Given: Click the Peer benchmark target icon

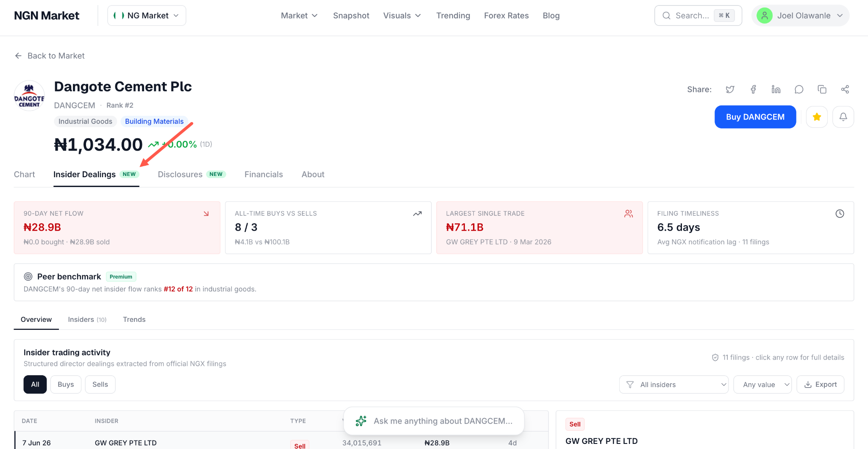Looking at the screenshot, I should pyautogui.click(x=28, y=277).
